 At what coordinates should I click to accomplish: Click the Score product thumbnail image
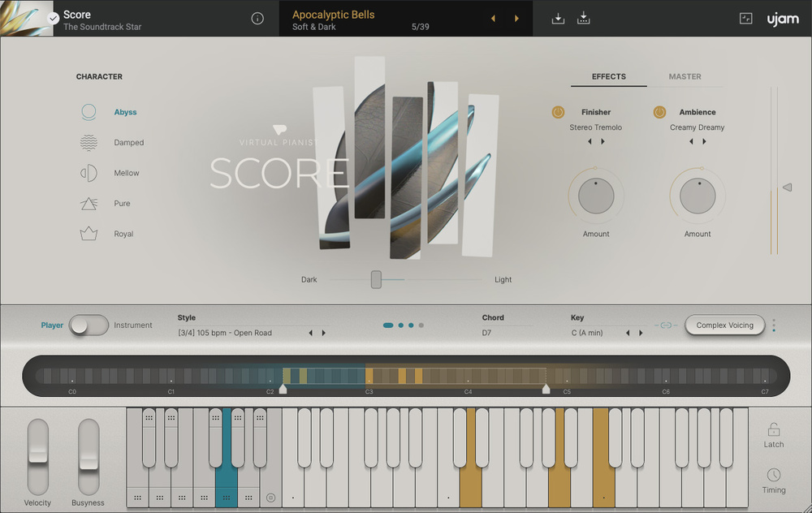(x=27, y=18)
